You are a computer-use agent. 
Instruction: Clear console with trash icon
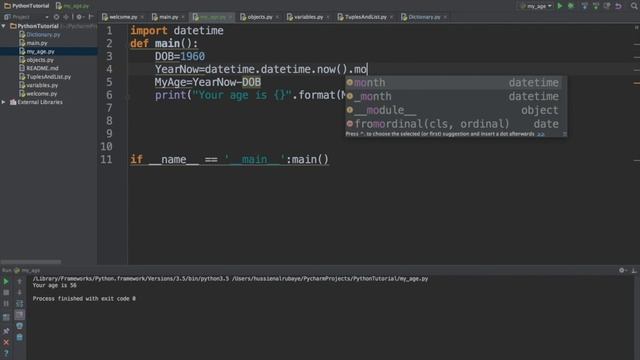(19, 337)
